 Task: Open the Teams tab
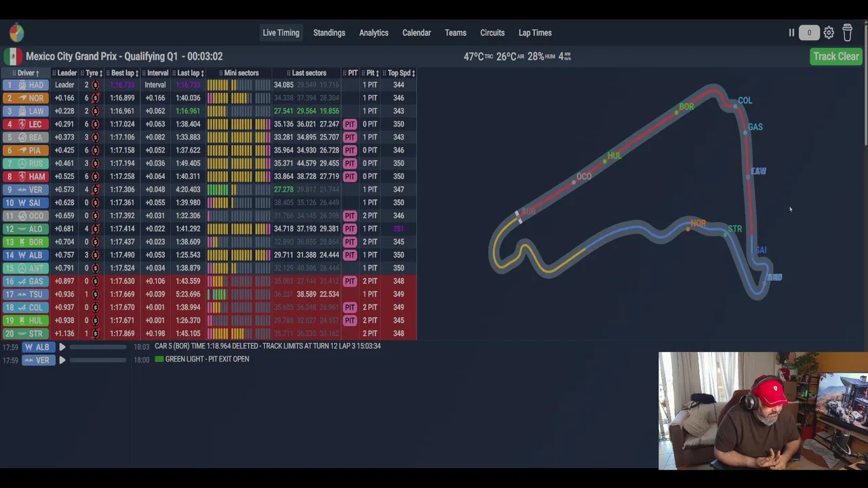[x=456, y=33]
